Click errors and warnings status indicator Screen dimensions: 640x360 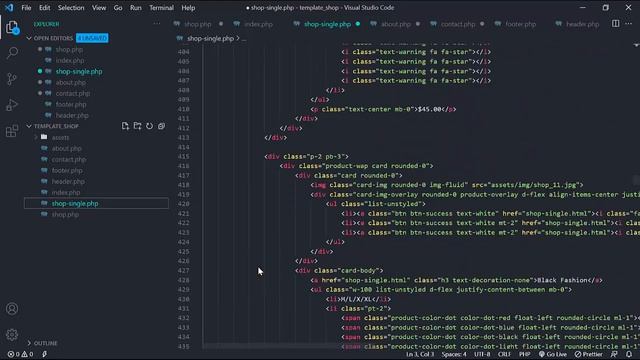click(x=20, y=354)
